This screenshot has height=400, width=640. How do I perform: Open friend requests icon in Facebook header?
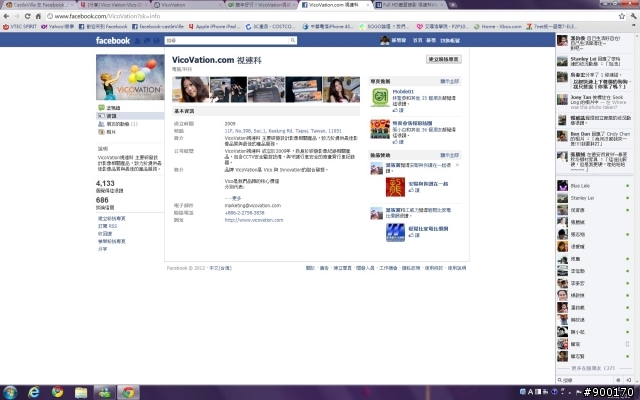tap(138, 40)
